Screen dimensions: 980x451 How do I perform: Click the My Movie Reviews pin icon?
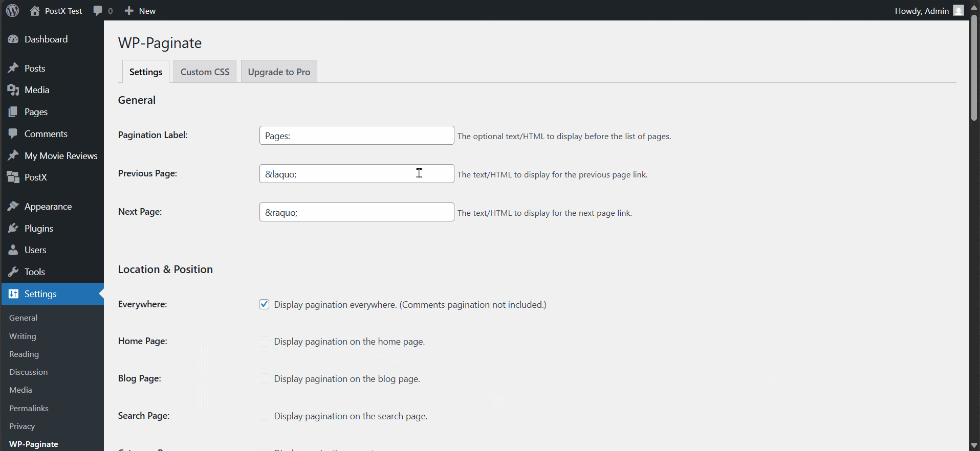(13, 155)
